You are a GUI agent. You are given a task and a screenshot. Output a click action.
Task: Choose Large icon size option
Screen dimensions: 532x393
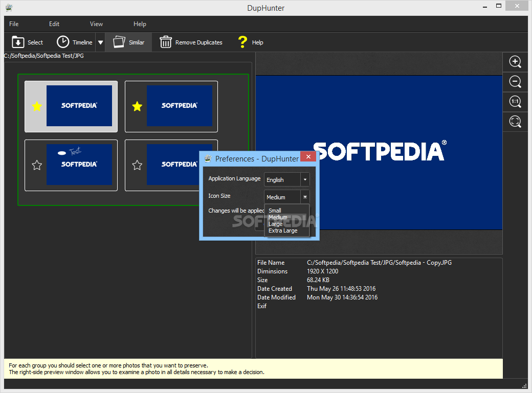(276, 224)
